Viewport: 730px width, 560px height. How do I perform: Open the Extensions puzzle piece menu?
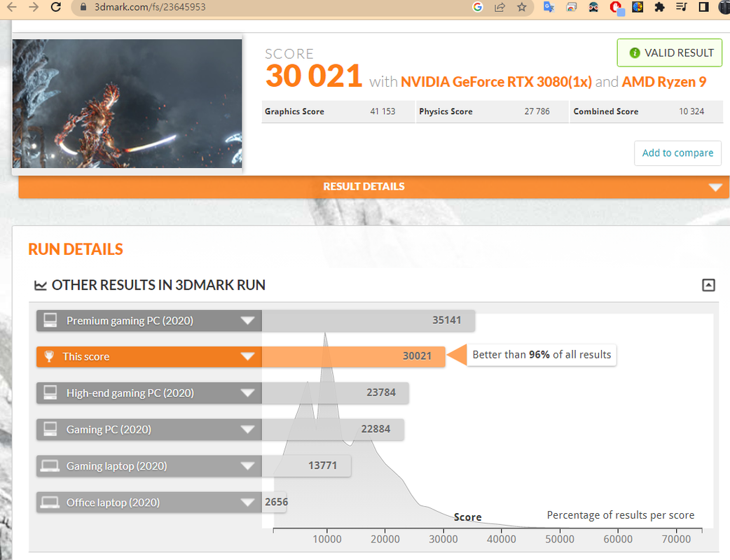point(659,7)
